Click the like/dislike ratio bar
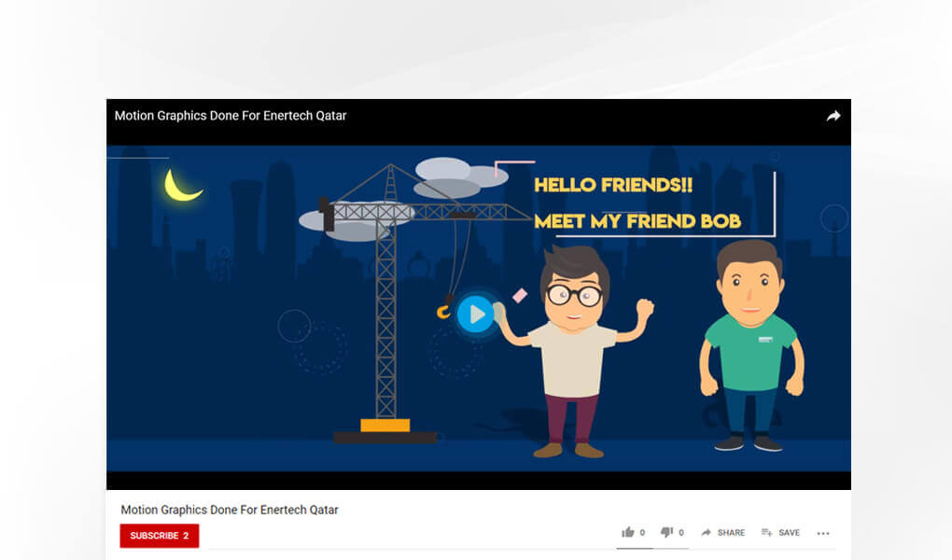This screenshot has height=560, width=952. [652, 548]
